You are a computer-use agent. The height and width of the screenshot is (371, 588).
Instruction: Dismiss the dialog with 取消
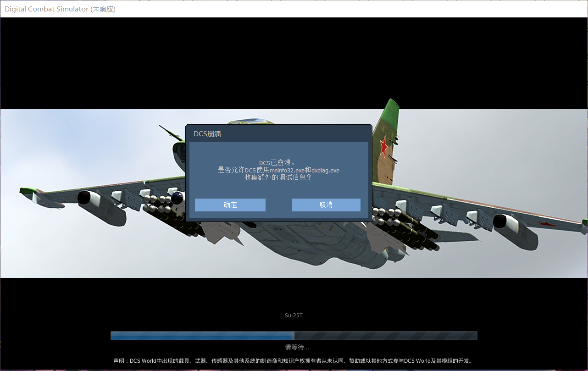(326, 205)
